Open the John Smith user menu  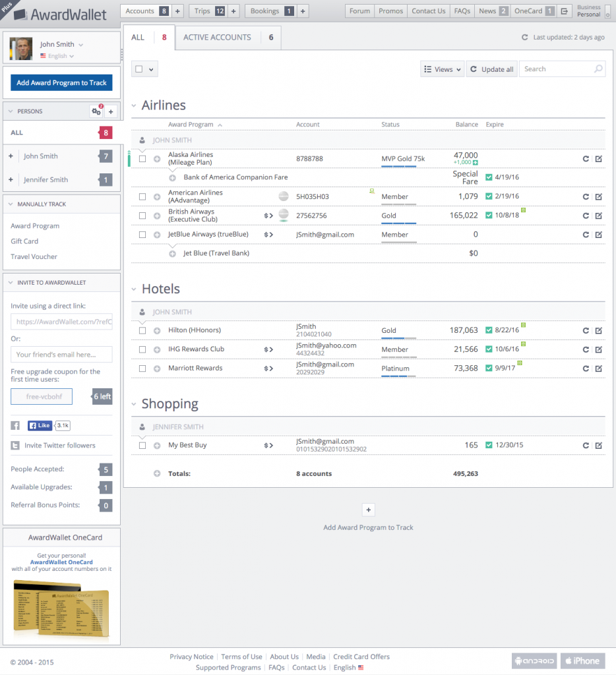pos(61,44)
